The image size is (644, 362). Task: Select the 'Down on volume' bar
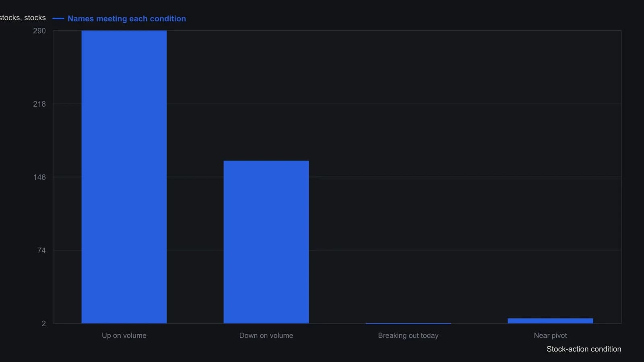[266, 242]
